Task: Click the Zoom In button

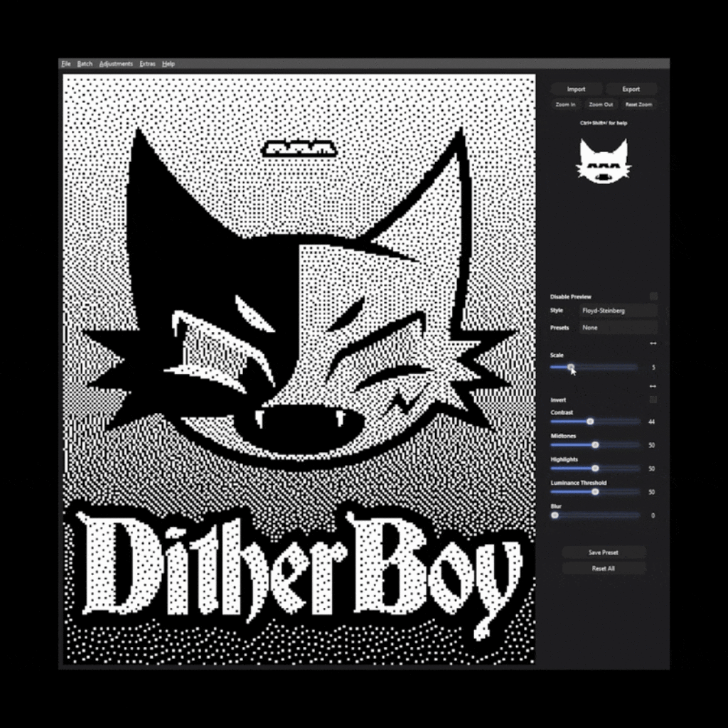Action: 565,105
